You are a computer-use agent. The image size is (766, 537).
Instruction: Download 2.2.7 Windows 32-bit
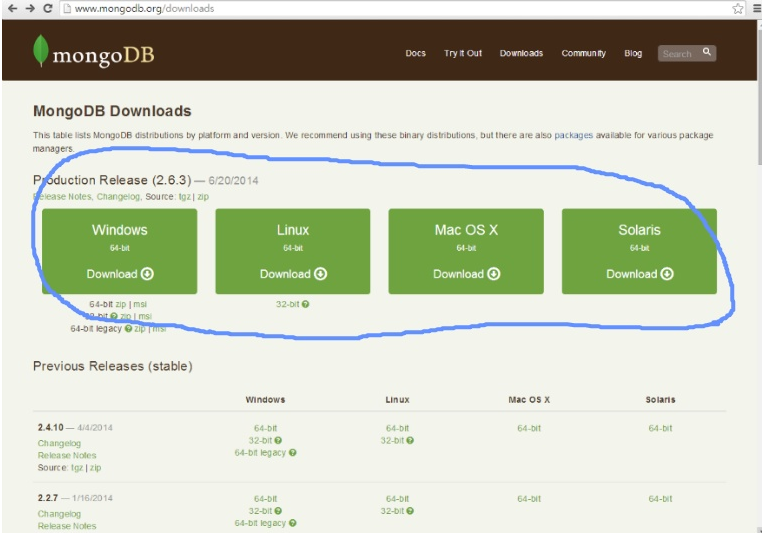[x=260, y=511]
